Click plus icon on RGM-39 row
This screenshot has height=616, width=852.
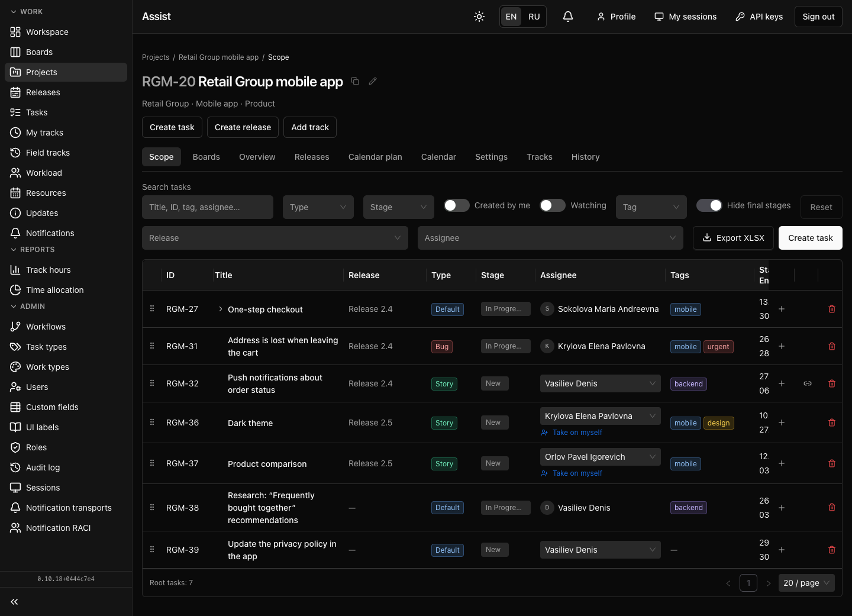[x=782, y=550]
